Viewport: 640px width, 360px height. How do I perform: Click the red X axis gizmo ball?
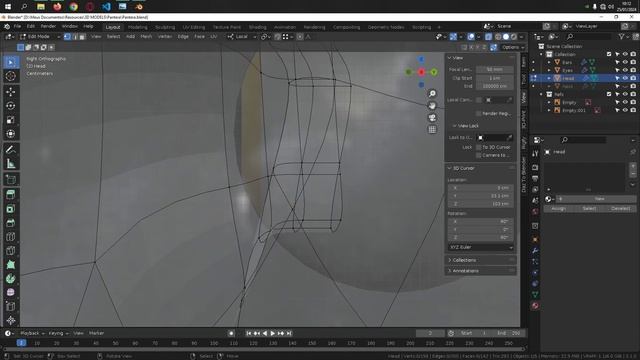[421, 72]
